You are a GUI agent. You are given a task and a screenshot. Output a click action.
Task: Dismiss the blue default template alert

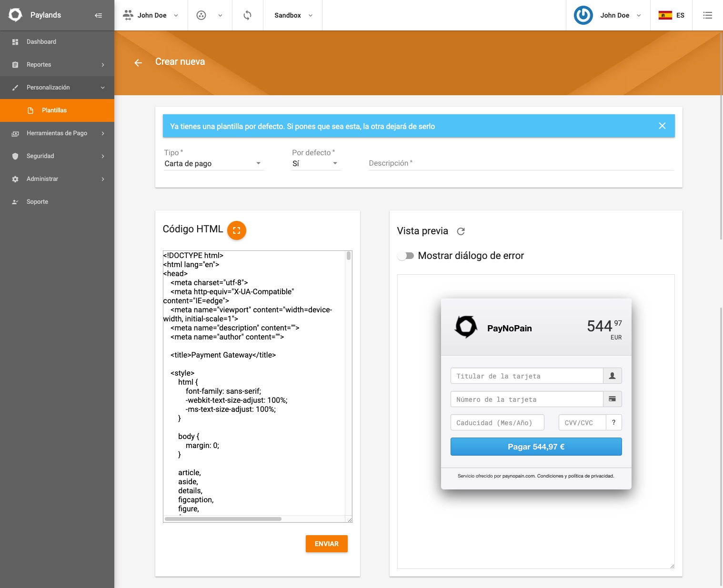(662, 126)
